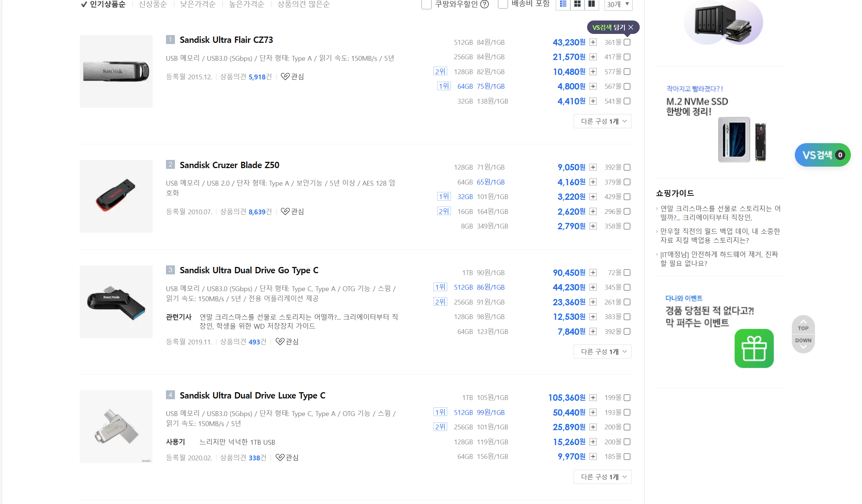Sort by 낮은가격순
The height and width of the screenshot is (504, 862).
(x=198, y=4)
